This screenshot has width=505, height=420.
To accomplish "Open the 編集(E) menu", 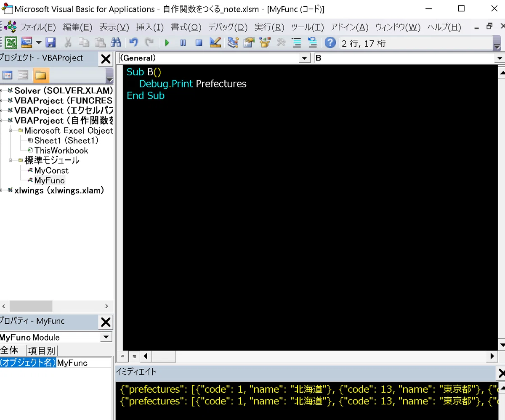I will (x=77, y=27).
